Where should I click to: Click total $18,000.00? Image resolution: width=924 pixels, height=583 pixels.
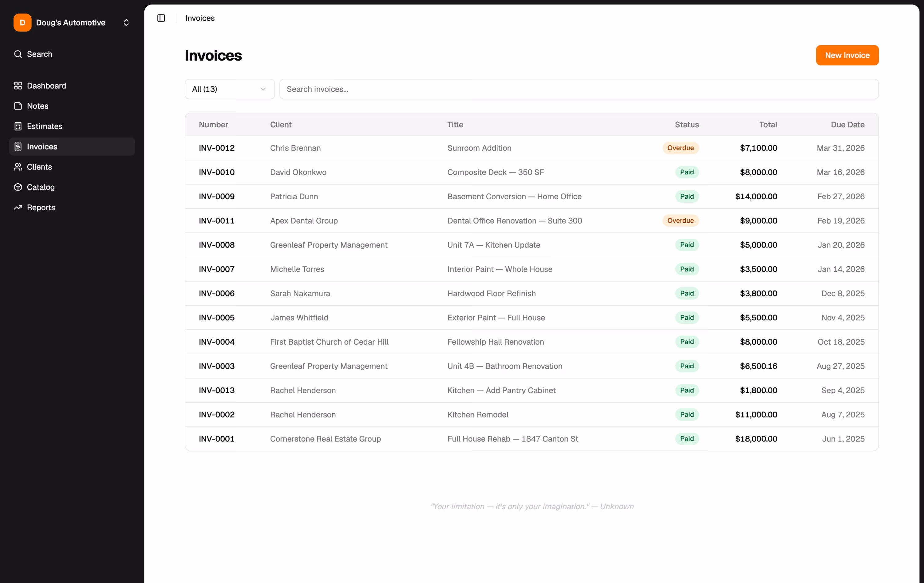[756, 439]
